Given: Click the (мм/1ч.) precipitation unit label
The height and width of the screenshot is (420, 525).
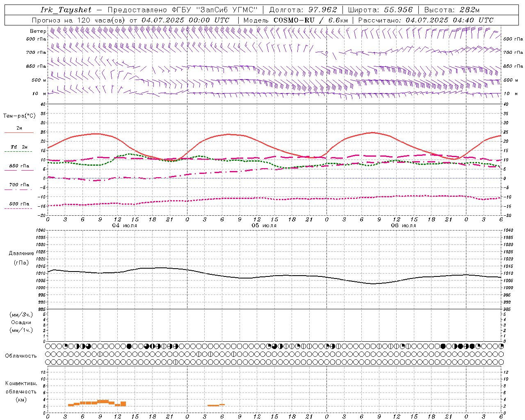Looking at the screenshot, I should 21,330.
